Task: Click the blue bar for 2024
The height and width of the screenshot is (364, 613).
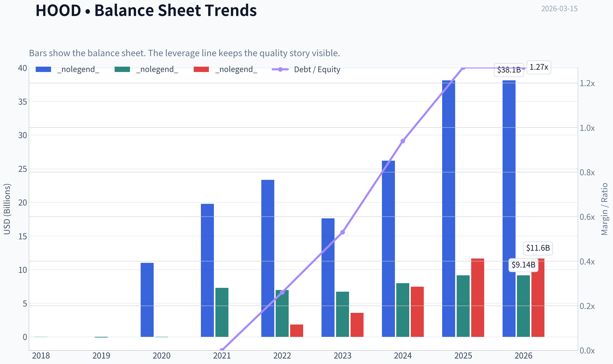Action: coord(388,249)
